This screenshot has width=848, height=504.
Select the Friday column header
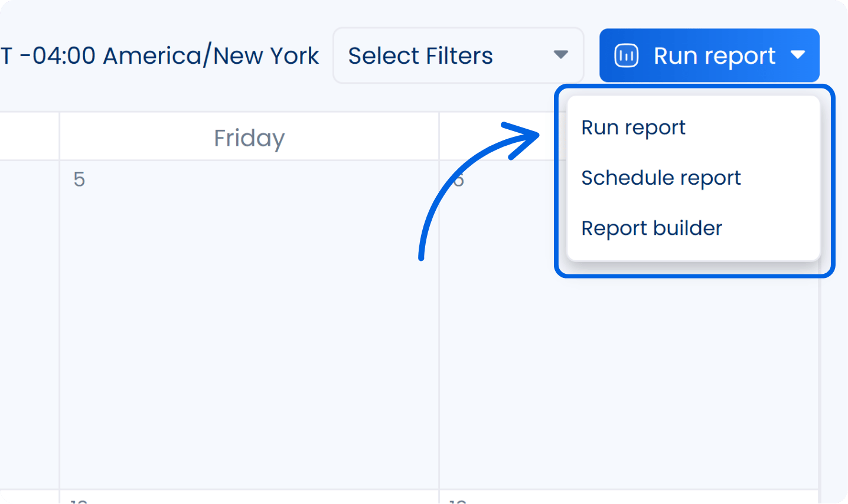(x=249, y=137)
